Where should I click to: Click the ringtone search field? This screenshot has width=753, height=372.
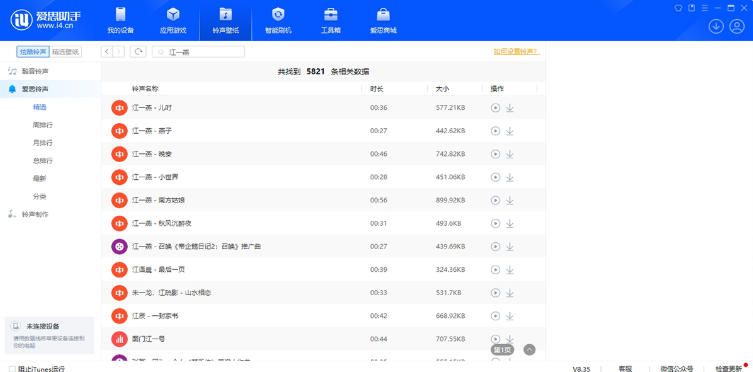click(198, 52)
